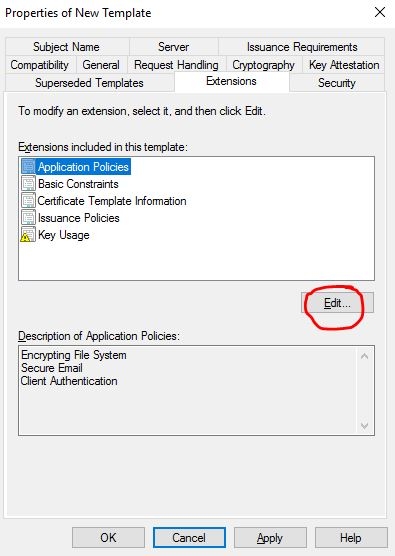Go to the Request Handling tab
Viewport: 395px width, 556px height.
(176, 65)
